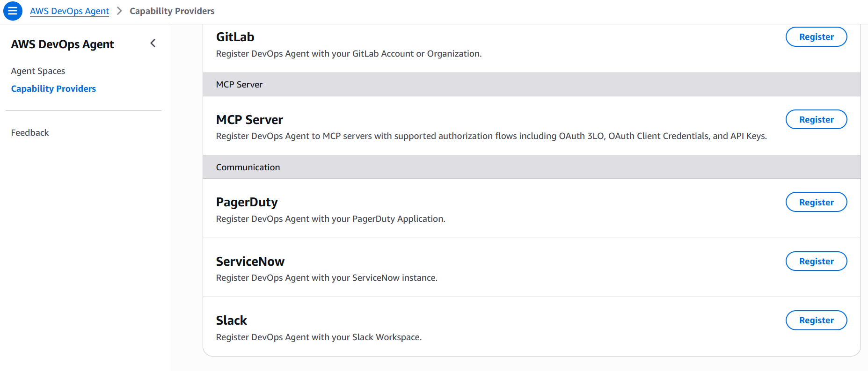868x371 pixels.
Task: Select Capability Providers breadcrumb text
Action: pos(172,11)
